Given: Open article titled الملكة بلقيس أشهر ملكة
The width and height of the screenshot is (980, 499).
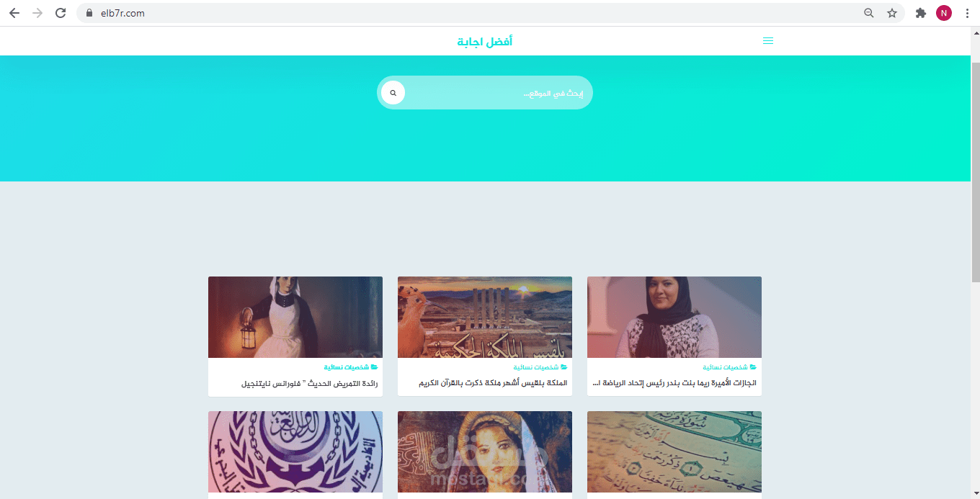Looking at the screenshot, I should tap(494, 383).
